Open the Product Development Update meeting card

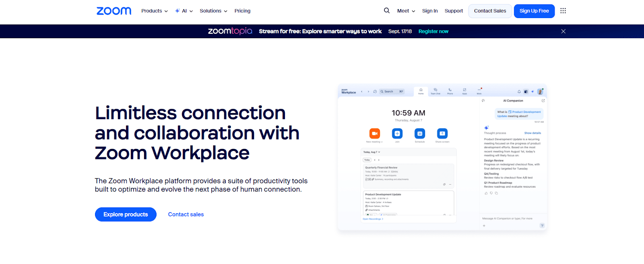coord(409,203)
